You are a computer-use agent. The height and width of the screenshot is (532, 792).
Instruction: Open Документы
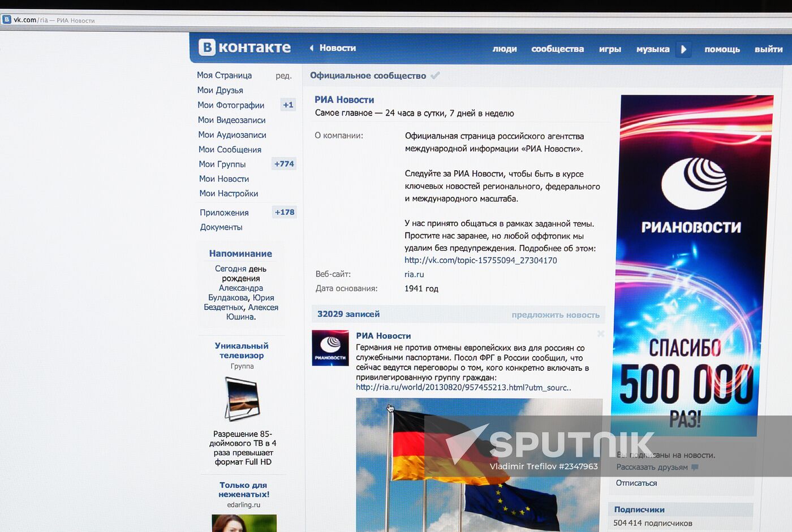click(221, 227)
